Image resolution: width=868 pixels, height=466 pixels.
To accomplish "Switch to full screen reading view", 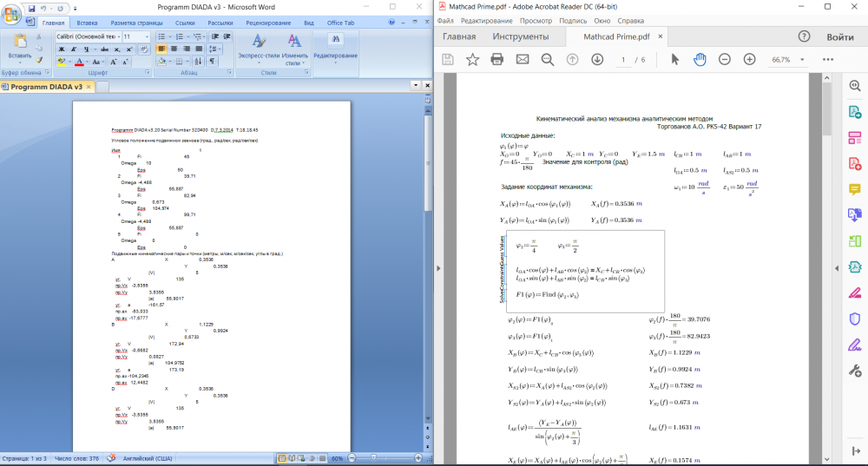I will coord(292,458).
